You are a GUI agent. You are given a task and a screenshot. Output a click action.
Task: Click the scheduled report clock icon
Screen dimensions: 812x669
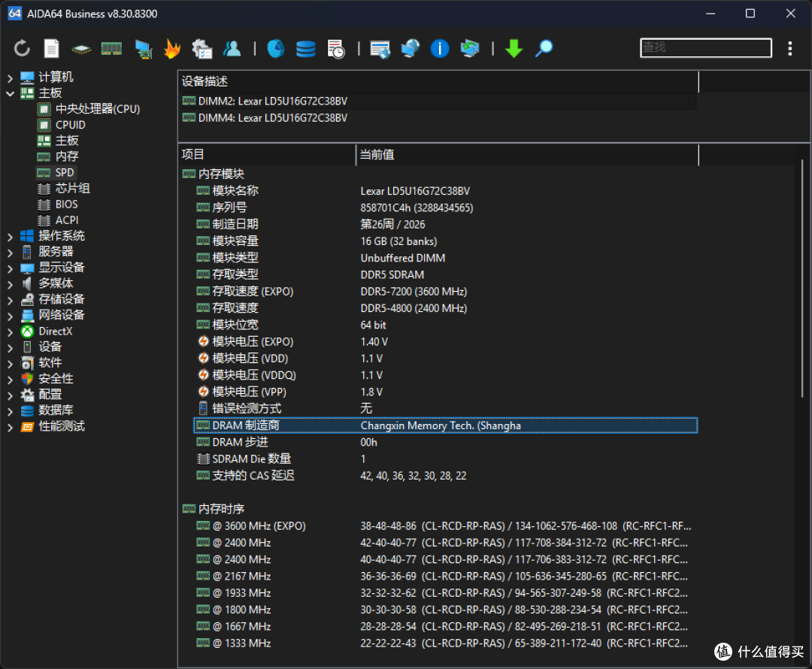click(336, 49)
